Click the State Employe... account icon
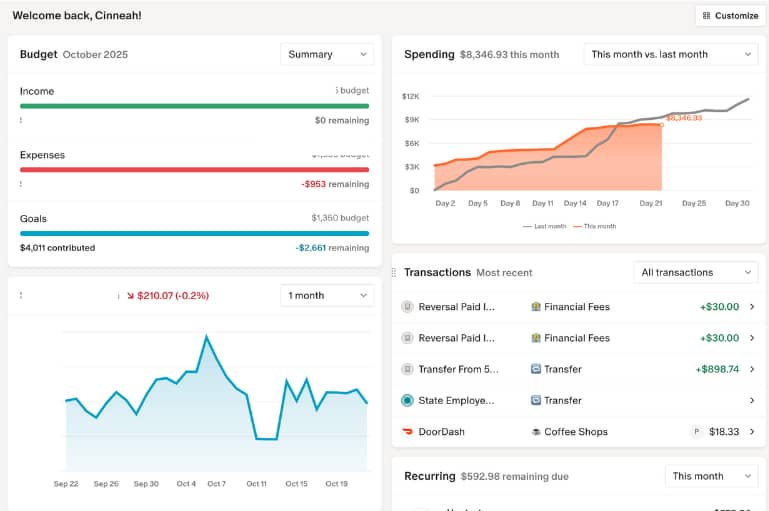The height and width of the screenshot is (511, 769). click(407, 401)
